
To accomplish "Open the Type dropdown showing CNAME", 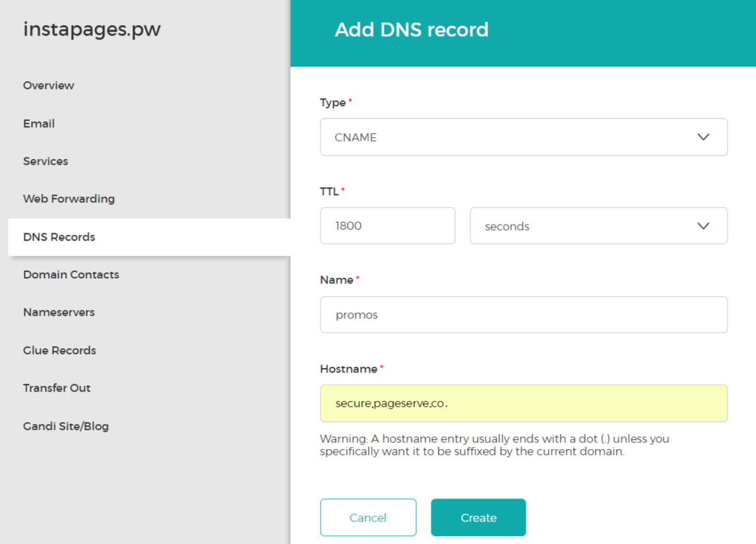I will (523, 137).
